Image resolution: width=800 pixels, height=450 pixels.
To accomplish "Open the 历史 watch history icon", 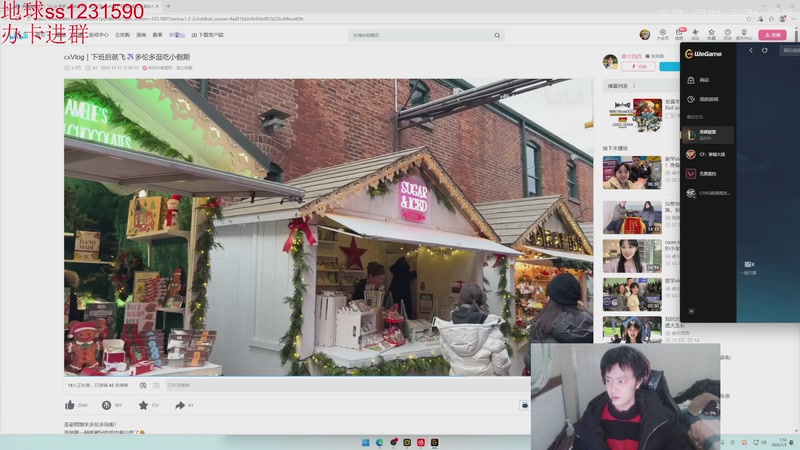I will (728, 34).
